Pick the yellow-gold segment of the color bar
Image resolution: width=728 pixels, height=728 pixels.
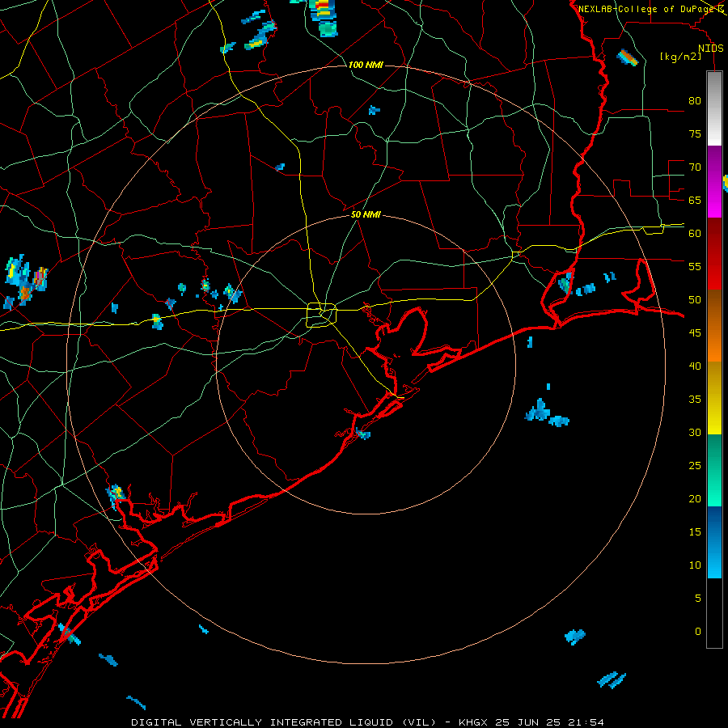tap(714, 398)
